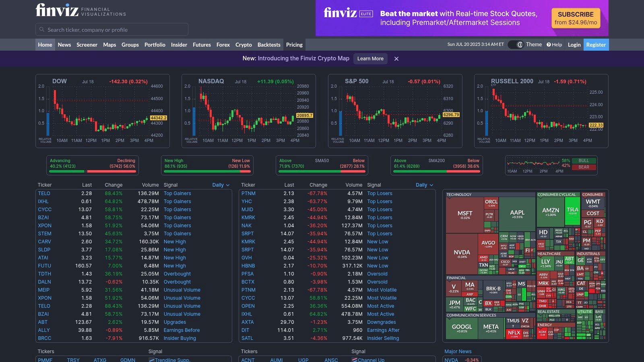
Task: Click the NVDA tile in the heatmap
Action: [x=462, y=254]
